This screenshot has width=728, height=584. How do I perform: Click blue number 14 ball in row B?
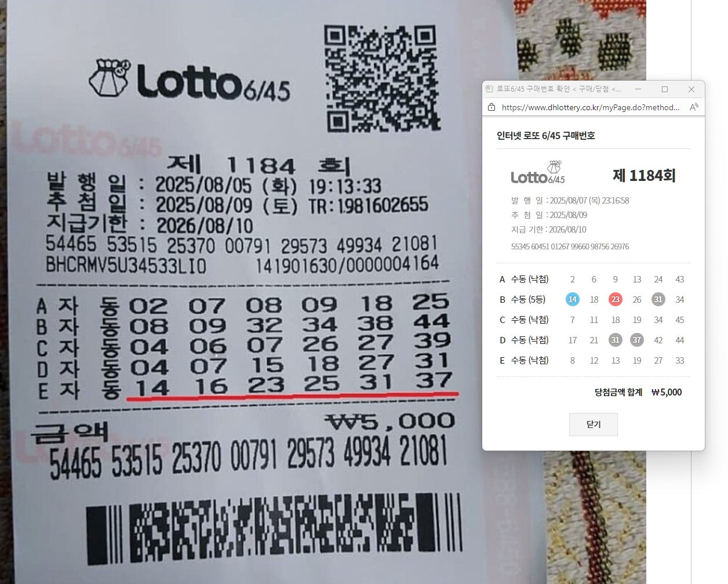tap(573, 299)
